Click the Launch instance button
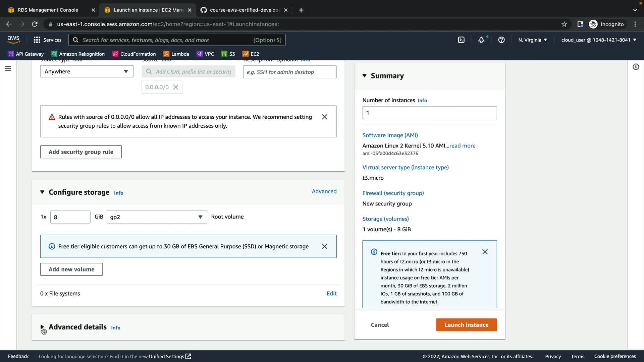The height and width of the screenshot is (362, 644). click(x=466, y=325)
